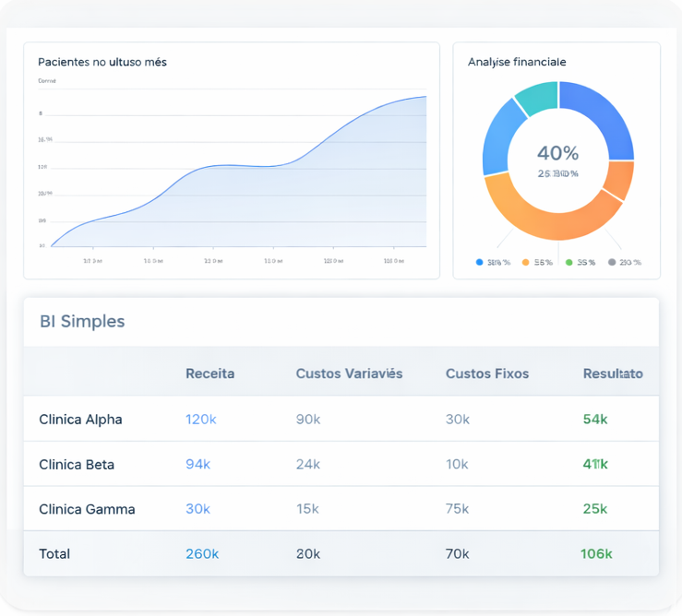Open the Clinica Beta row label
Image resolution: width=682 pixels, height=616 pixels.
[x=77, y=465]
